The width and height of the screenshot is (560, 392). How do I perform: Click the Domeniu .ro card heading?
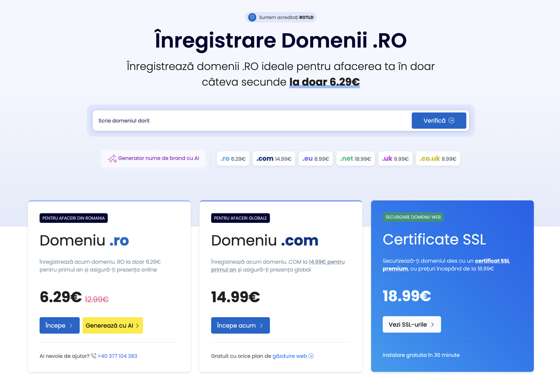pyautogui.click(x=84, y=240)
